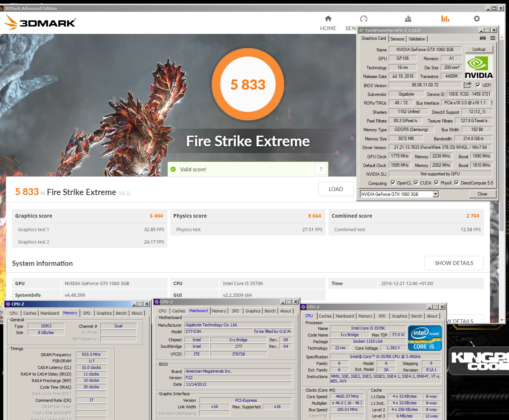Viewport: 509px width, 420px height.
Task: Select the GPU-Z Graphics Card tab
Action: point(373,38)
